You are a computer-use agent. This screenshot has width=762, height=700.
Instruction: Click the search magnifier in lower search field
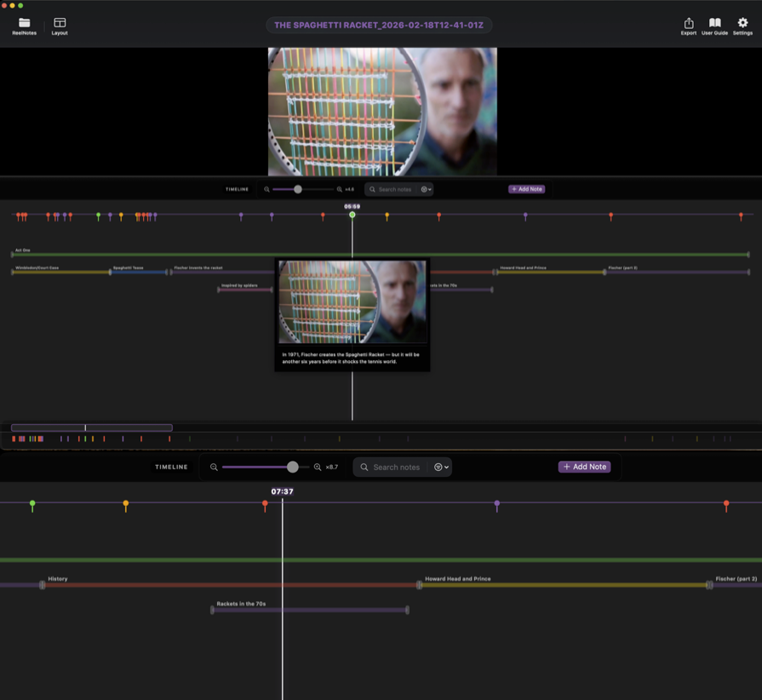pyautogui.click(x=364, y=467)
